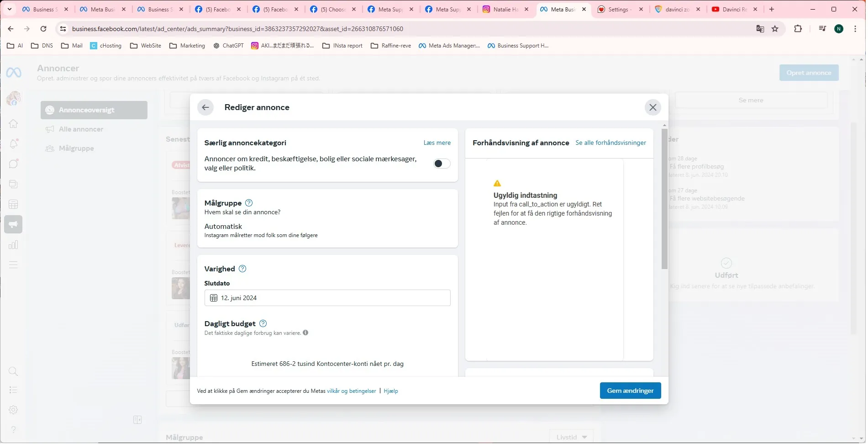The height and width of the screenshot is (444, 868).
Task: Open the Marketing bookmarks folder
Action: tap(188, 46)
